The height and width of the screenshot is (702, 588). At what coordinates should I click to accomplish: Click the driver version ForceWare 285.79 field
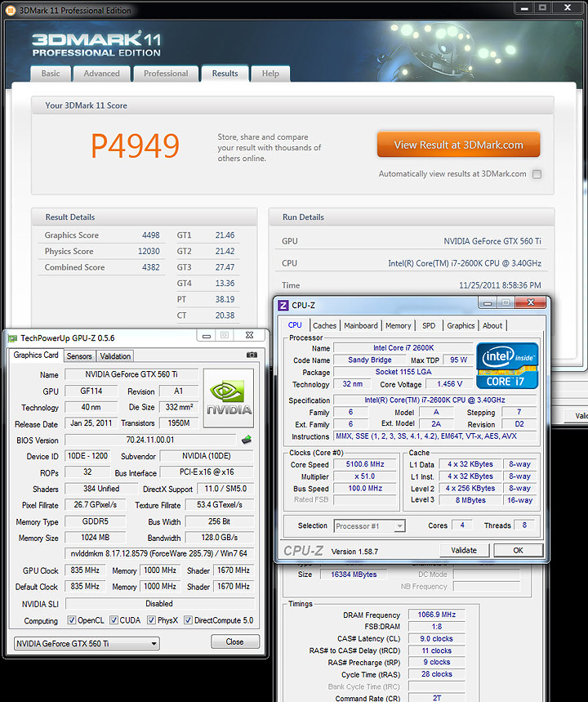coord(159,553)
